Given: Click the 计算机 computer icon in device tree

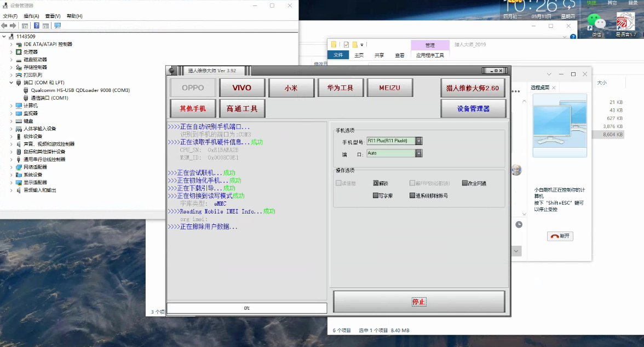Looking at the screenshot, I should (19, 106).
